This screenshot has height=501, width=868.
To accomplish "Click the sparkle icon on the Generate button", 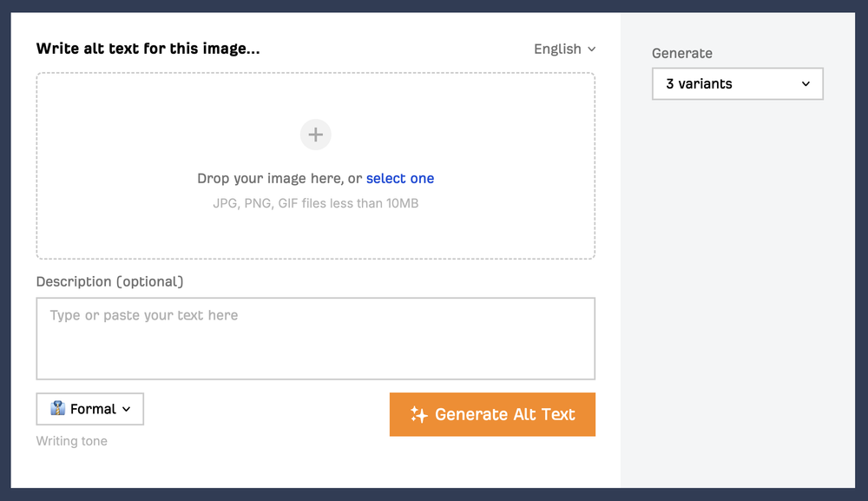I will 419,415.
